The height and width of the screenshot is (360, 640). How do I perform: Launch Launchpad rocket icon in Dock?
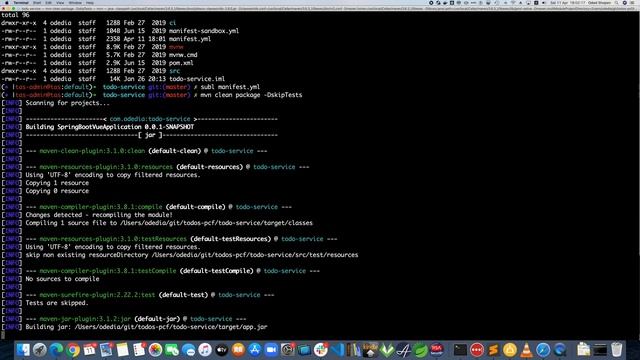tap(40, 349)
